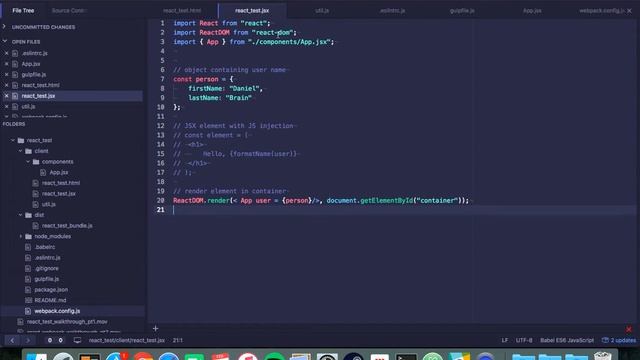Click the monitor icon in the status bar
This screenshot has height=360, width=640.
pos(77,340)
